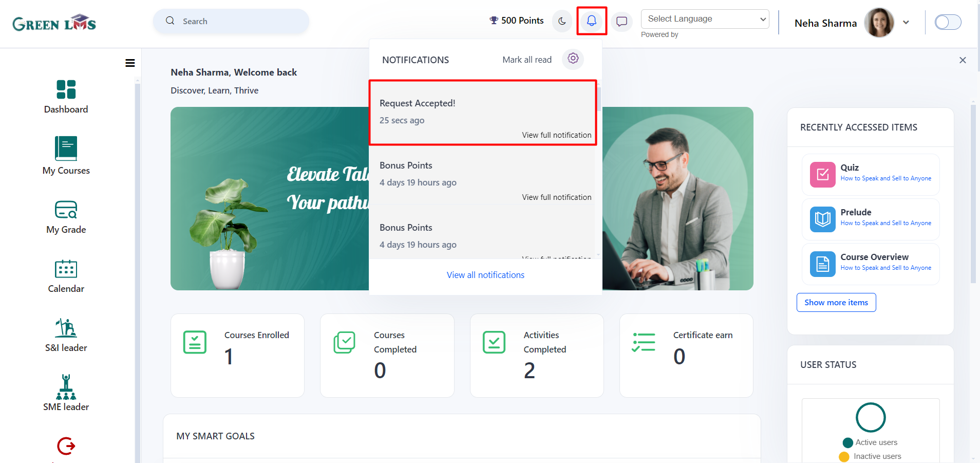Open My Courses book icon
This screenshot has height=463, width=980.
(66, 148)
